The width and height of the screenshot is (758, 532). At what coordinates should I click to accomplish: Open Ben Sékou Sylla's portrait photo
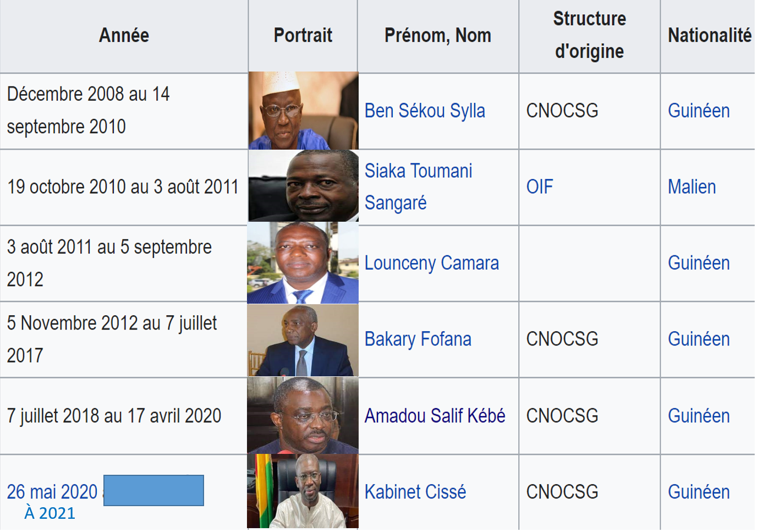click(303, 111)
